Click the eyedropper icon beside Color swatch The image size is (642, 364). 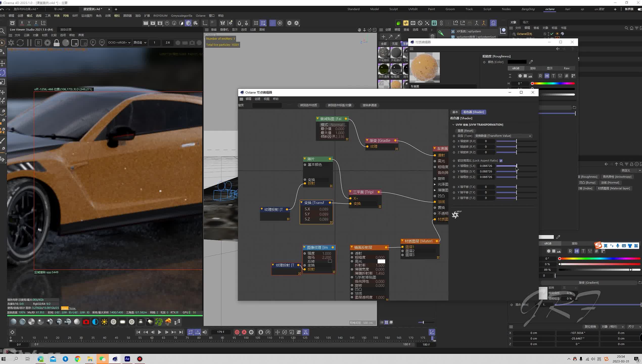click(x=531, y=62)
